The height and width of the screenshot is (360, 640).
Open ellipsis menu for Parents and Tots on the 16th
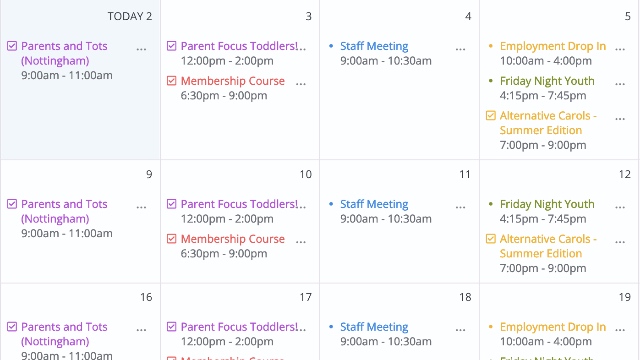click(x=141, y=330)
